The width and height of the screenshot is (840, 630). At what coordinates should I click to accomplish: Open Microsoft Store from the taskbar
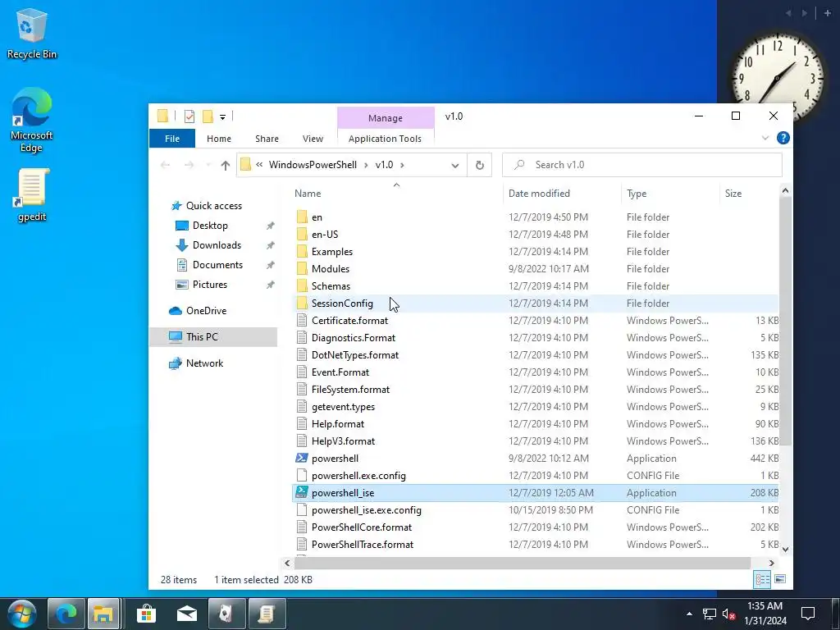(146, 614)
